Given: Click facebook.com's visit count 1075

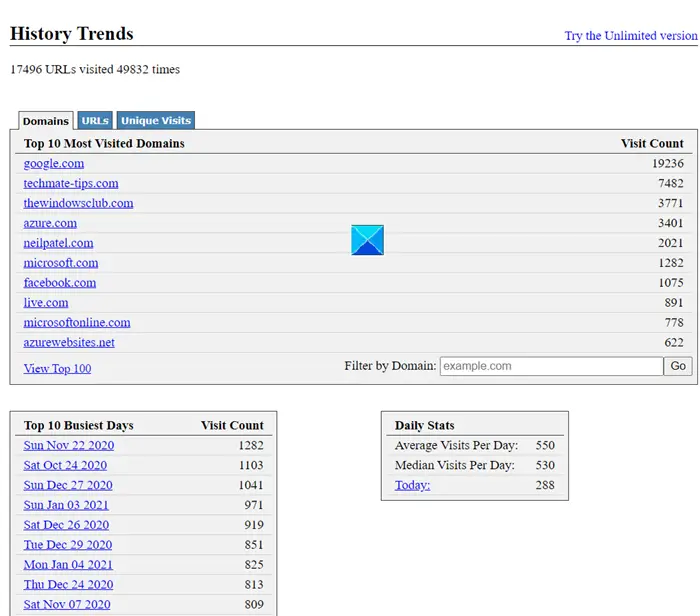Looking at the screenshot, I should (x=671, y=283).
